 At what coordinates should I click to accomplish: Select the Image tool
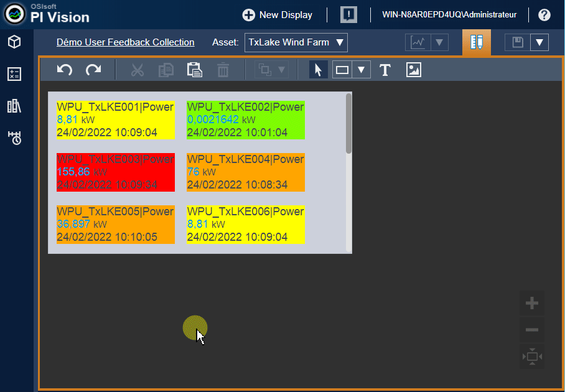(414, 70)
